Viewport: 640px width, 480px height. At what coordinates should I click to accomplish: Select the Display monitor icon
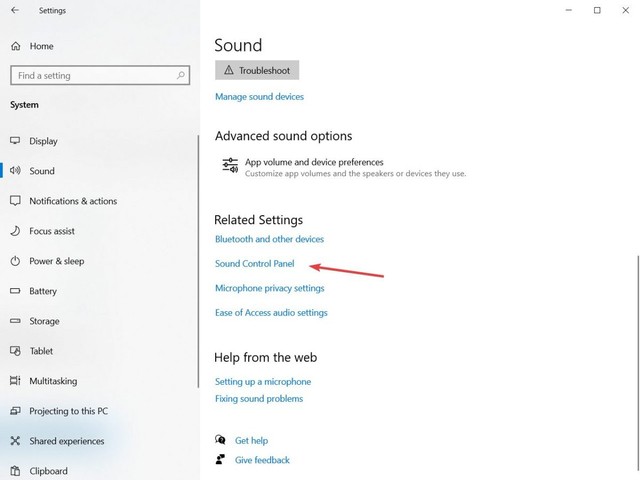pyautogui.click(x=15, y=141)
